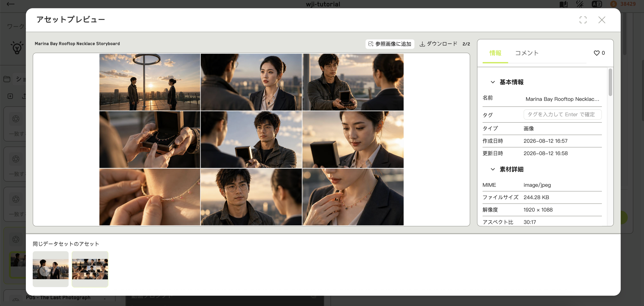
Task: Click the asset name Marina Bay Rooftop Necklac…
Action: pyautogui.click(x=562, y=99)
